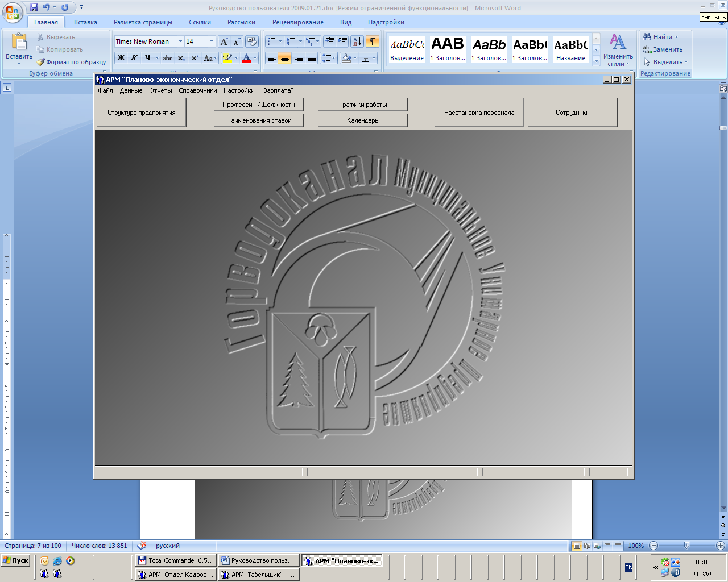
Task: Switch to Web Layout view
Action: click(x=597, y=546)
